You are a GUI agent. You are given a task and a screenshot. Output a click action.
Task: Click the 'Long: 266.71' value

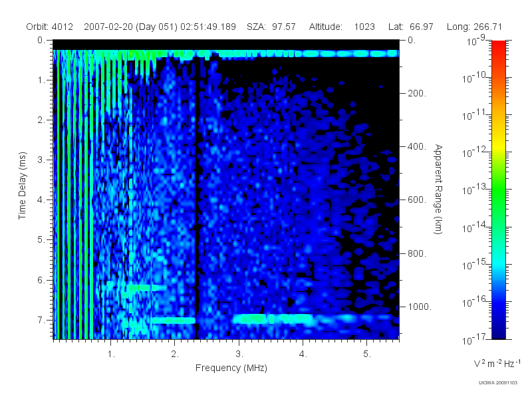pos(474,27)
